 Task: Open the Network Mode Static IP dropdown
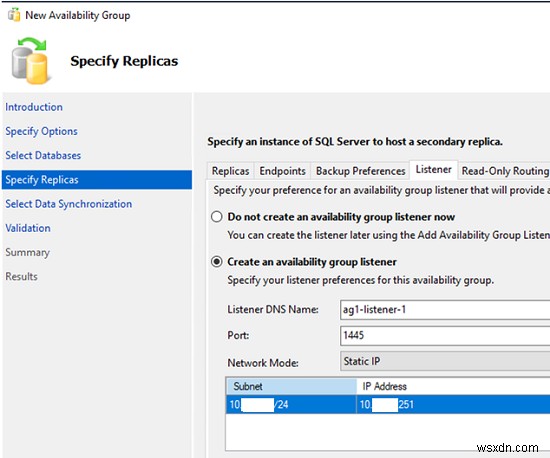coord(445,361)
